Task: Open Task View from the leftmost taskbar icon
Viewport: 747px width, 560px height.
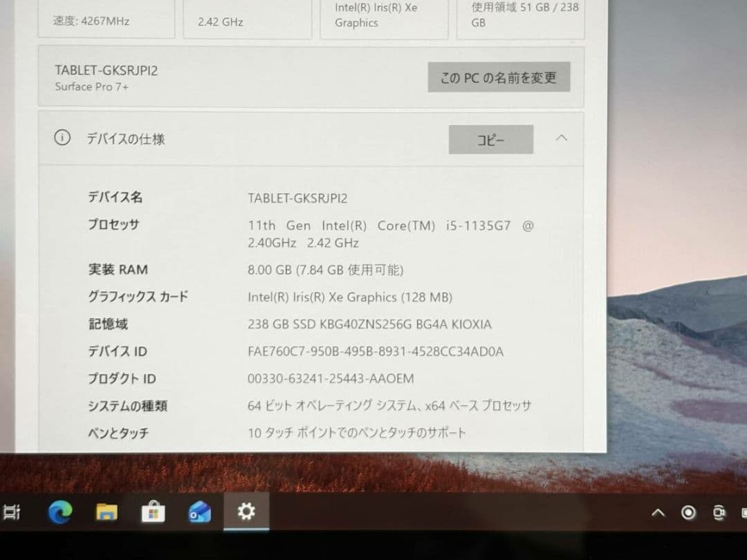Action: click(12, 512)
